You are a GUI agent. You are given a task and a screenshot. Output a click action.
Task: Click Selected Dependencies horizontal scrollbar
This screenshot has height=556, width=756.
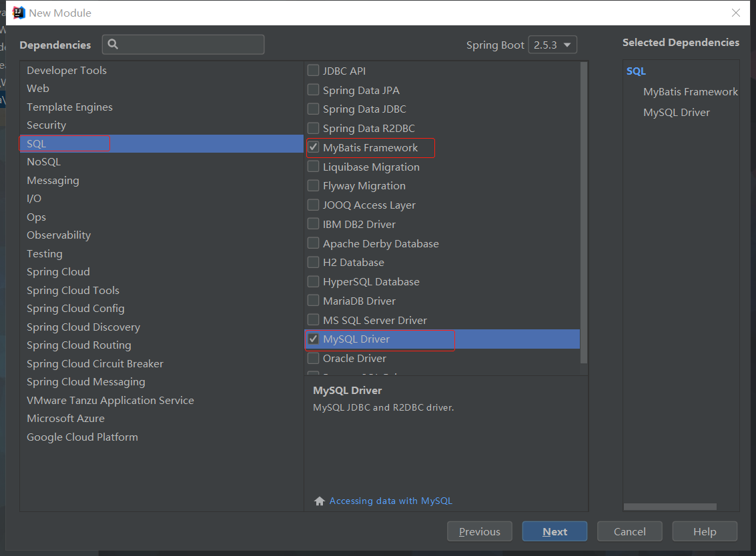point(670,507)
